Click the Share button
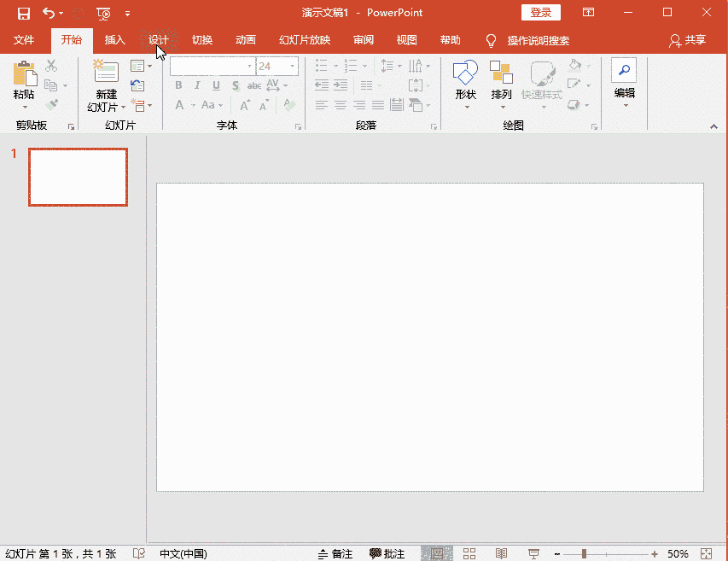The width and height of the screenshot is (728, 561). (x=688, y=40)
